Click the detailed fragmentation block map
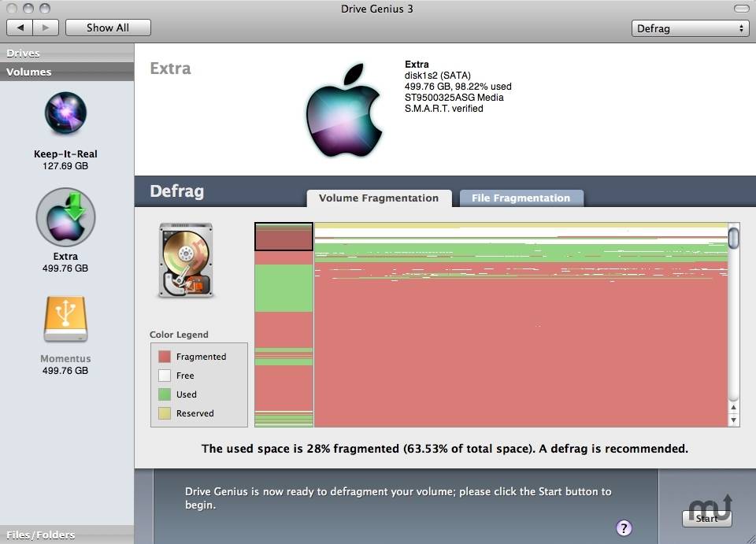 point(521,325)
